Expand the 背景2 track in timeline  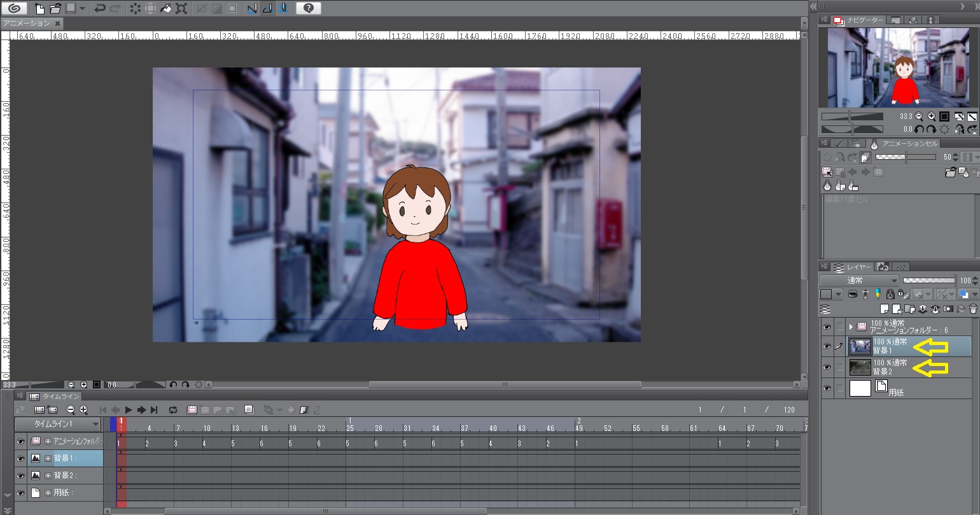point(48,476)
